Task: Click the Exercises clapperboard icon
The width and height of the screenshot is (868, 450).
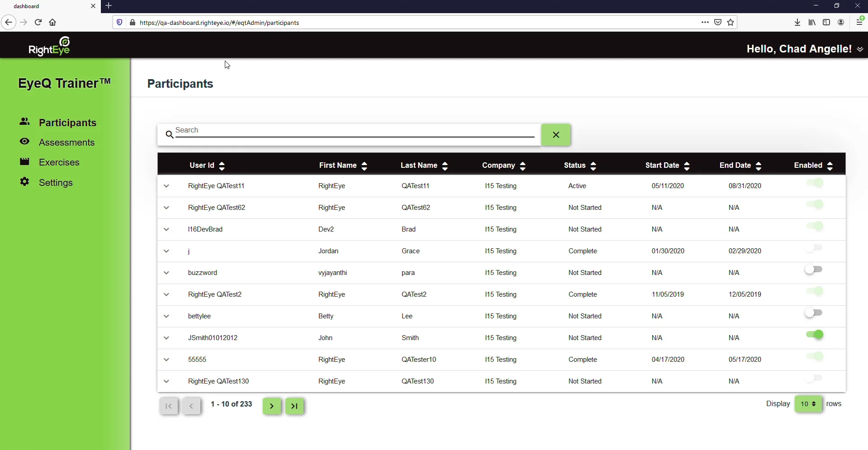Action: pos(24,161)
